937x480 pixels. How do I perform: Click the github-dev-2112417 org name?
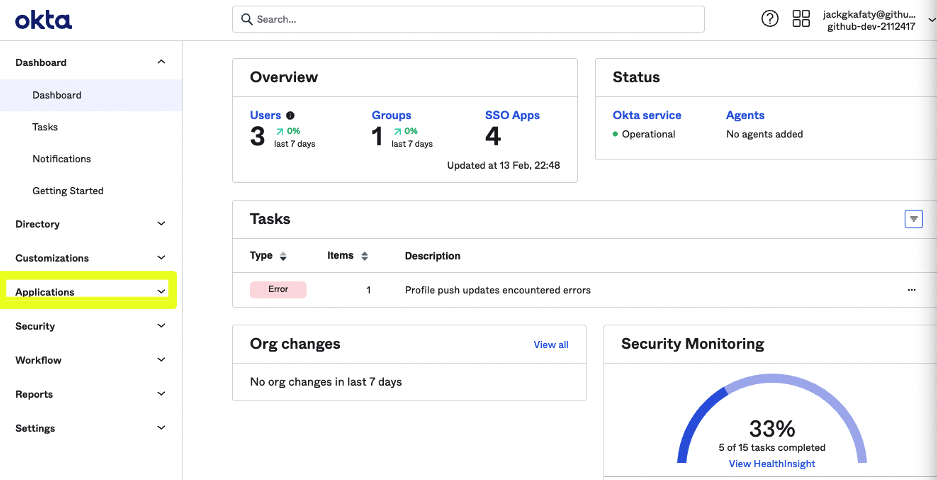[x=871, y=27]
